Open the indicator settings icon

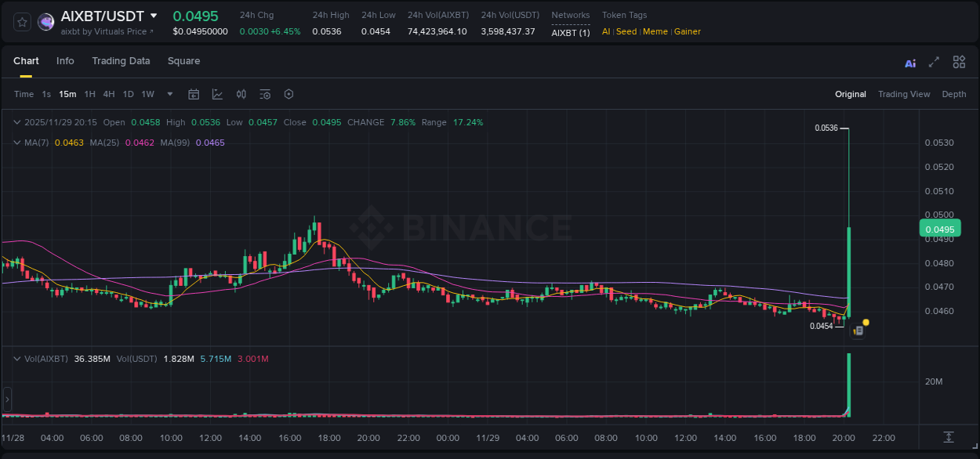pos(265,94)
